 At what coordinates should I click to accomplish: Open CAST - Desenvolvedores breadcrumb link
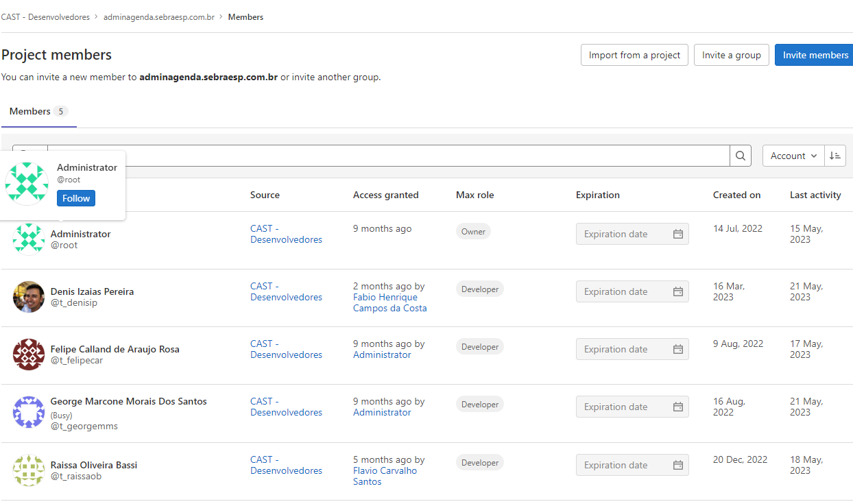click(x=45, y=17)
